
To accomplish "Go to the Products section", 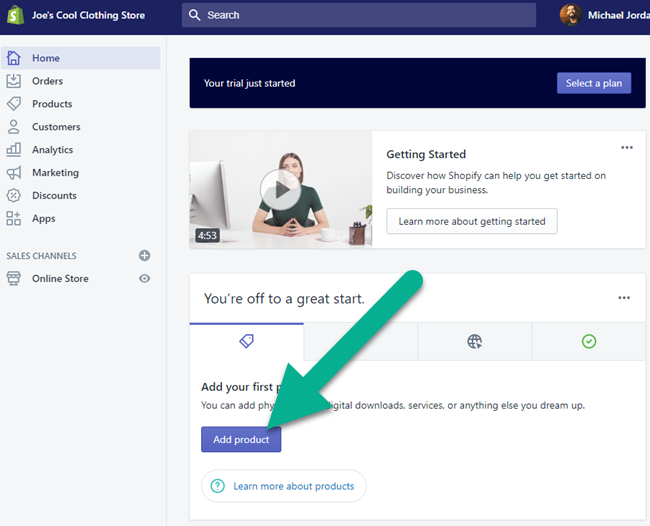I will tap(51, 104).
